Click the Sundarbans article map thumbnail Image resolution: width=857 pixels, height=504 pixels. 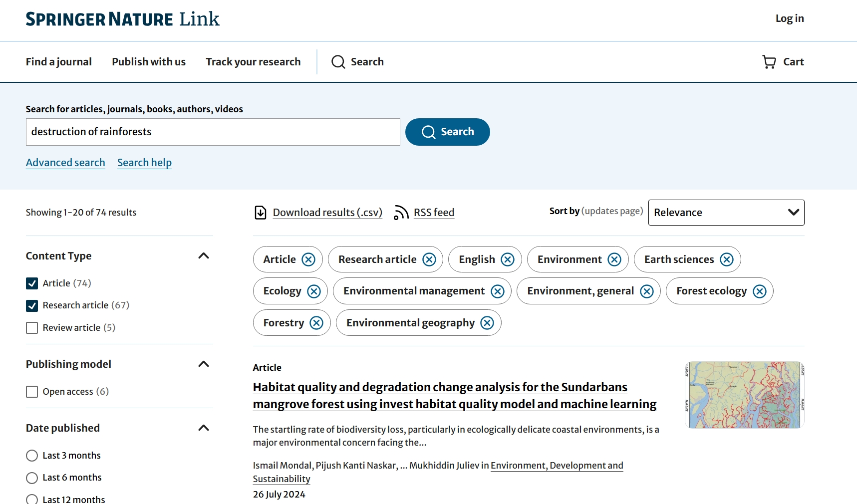tap(744, 395)
